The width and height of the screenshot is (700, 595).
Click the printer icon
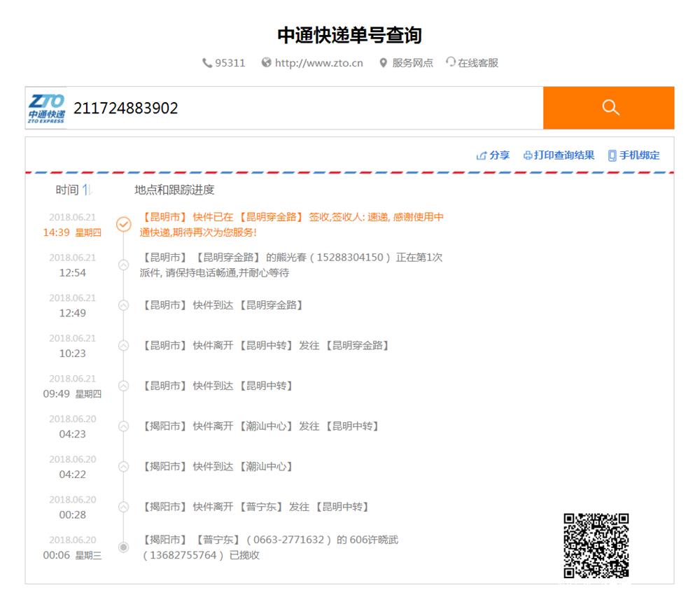[x=528, y=156]
